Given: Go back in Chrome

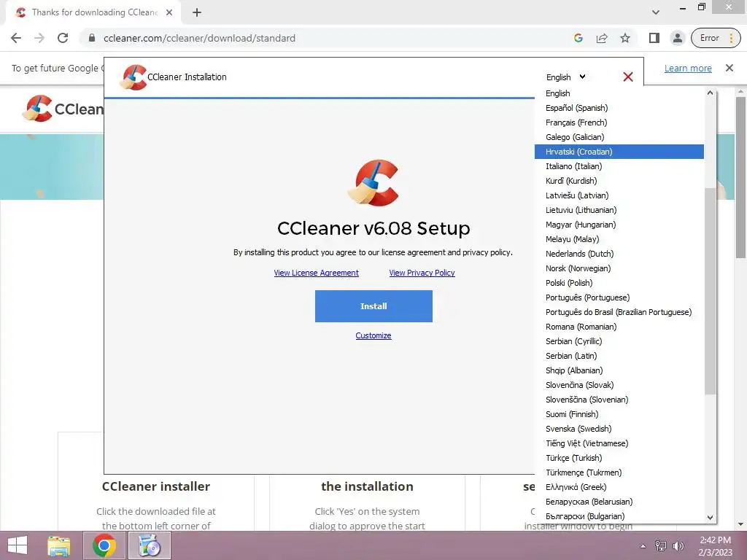Looking at the screenshot, I should [16, 38].
